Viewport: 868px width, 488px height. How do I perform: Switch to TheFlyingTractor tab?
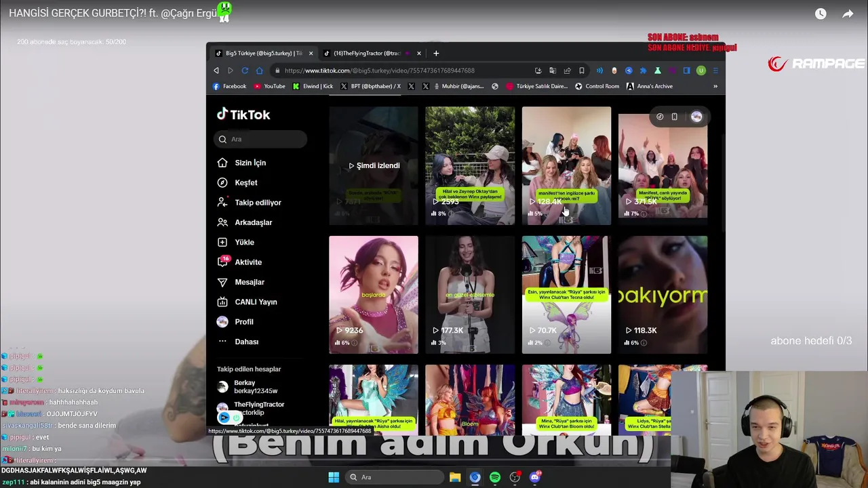pos(367,54)
